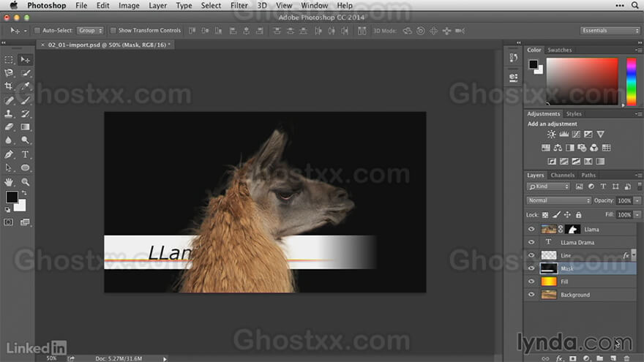Select the Lasso tool
The width and height of the screenshot is (644, 362).
(x=9, y=73)
